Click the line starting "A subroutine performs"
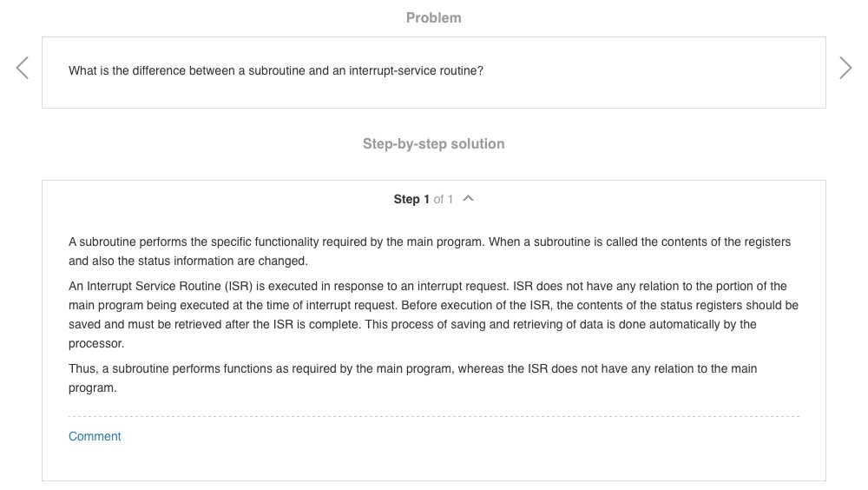 coord(430,242)
